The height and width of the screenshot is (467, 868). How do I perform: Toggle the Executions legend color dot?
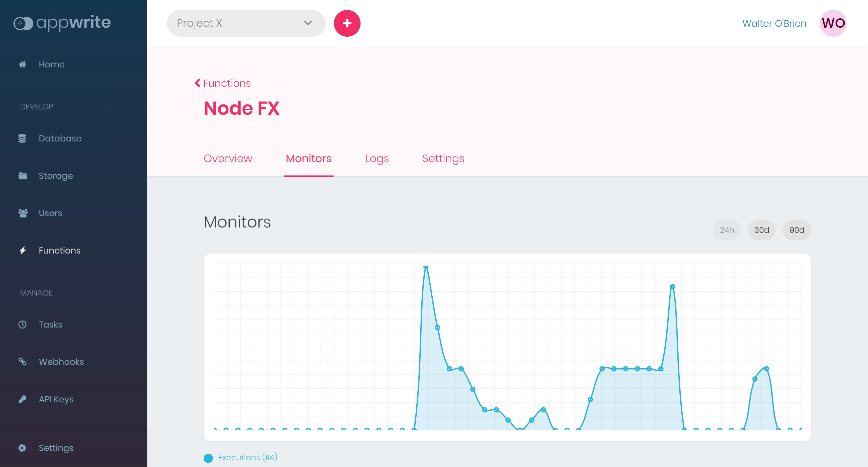click(x=208, y=458)
